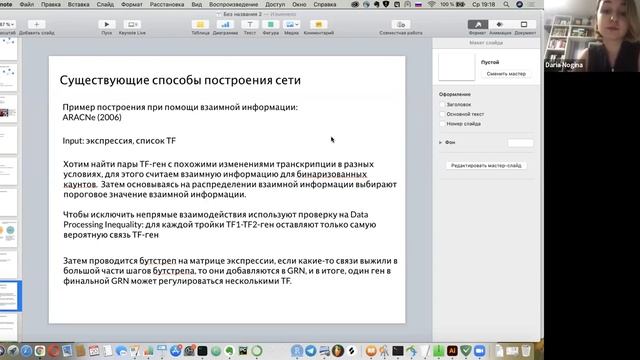Click the paragraph starting with Хотим найти пары

pos(230,179)
